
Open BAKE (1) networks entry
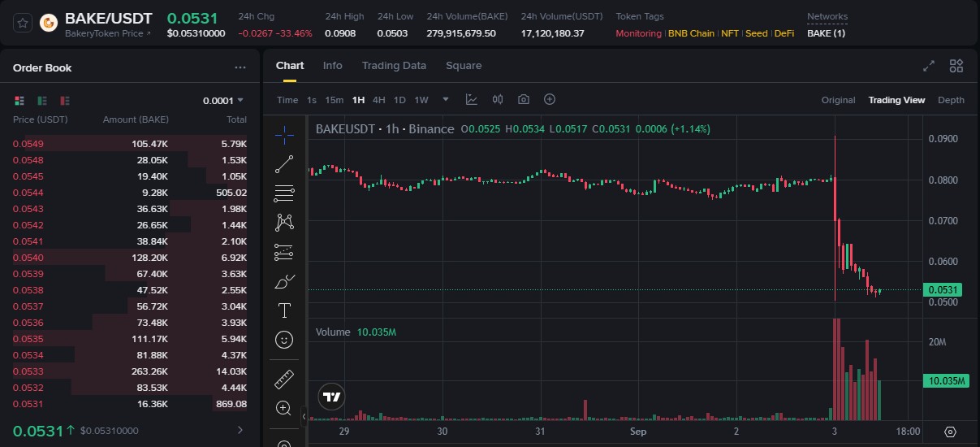[x=826, y=33]
